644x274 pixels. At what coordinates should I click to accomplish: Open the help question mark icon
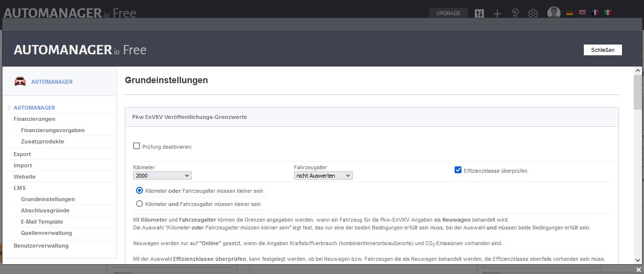[x=515, y=13]
